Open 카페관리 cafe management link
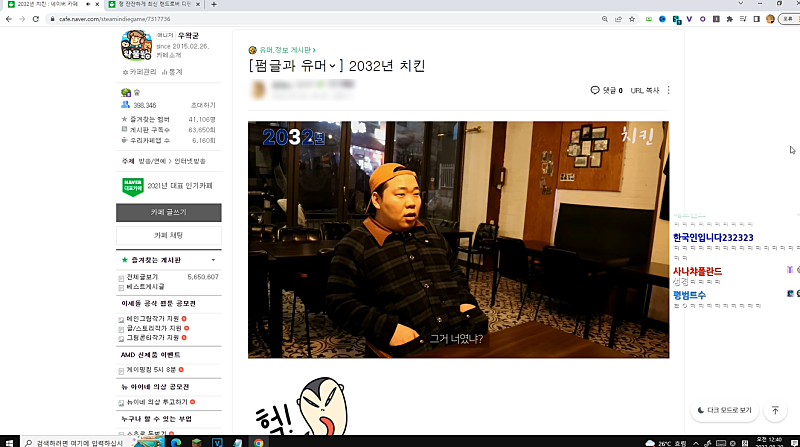 (x=140, y=72)
